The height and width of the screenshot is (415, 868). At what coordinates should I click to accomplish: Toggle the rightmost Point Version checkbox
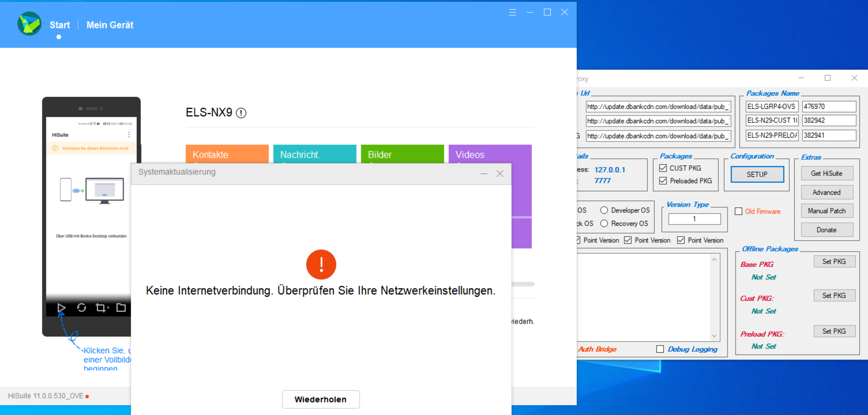(x=681, y=240)
